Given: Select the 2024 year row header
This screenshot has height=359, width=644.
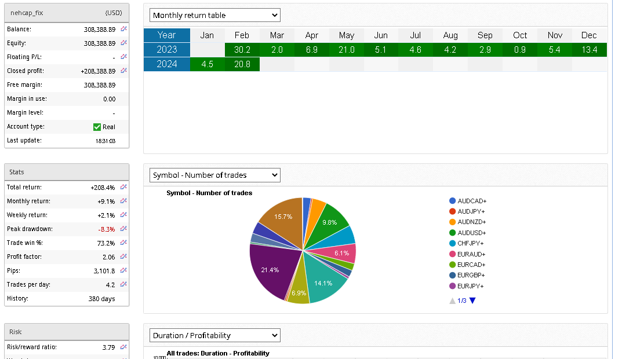Looking at the screenshot, I should (x=167, y=64).
